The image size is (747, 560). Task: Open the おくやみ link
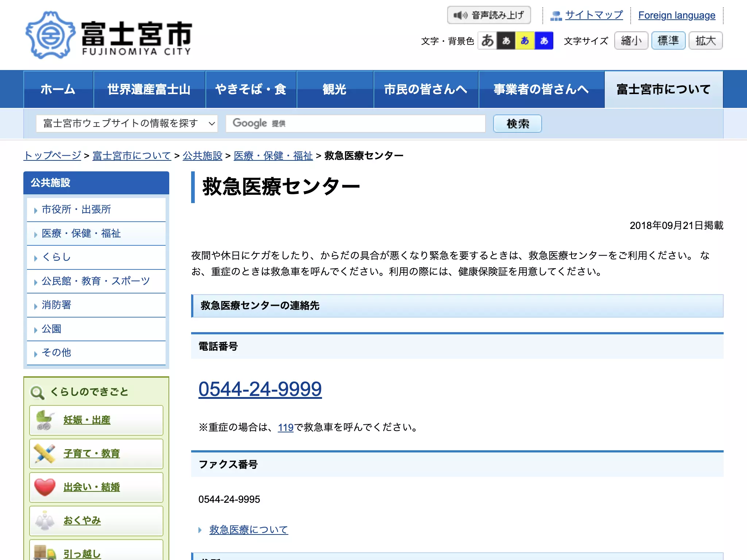click(82, 521)
